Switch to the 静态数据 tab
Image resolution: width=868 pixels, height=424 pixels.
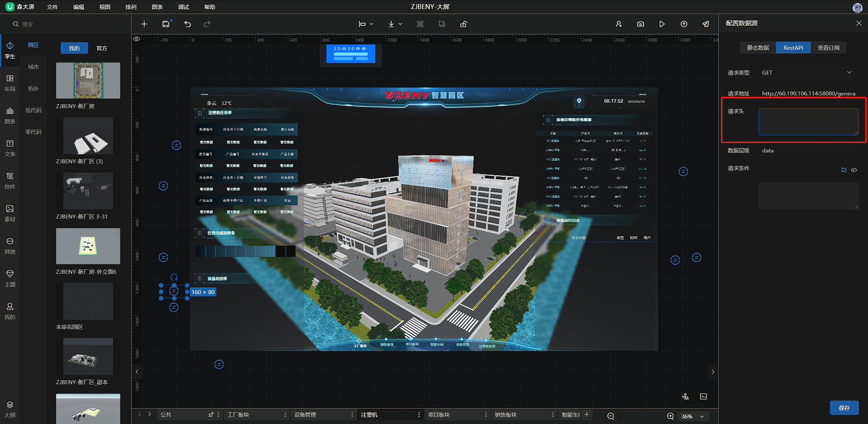(x=758, y=48)
